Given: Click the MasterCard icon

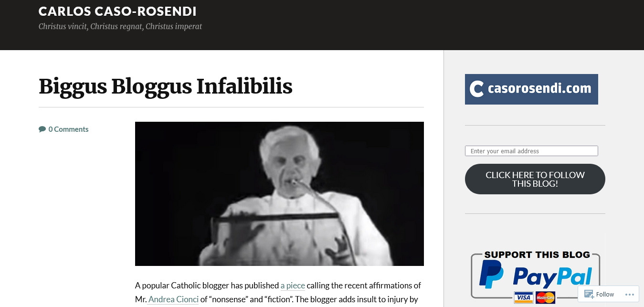Looking at the screenshot, I should coord(545,297).
